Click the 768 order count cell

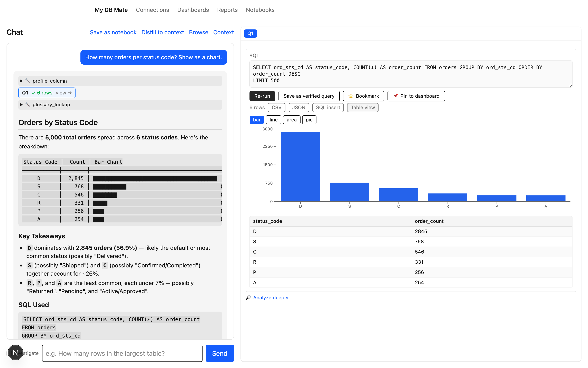tap(419, 241)
